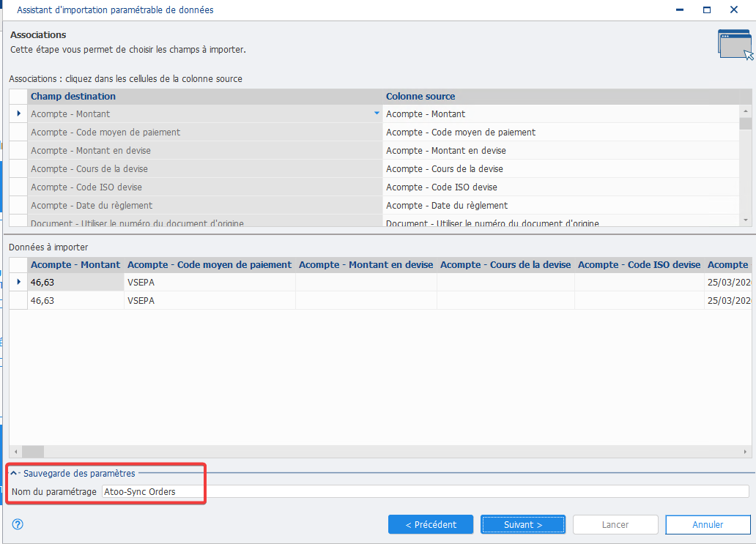Minimize the import assistant window
Viewport: 756px width, 544px height.
[680, 10]
